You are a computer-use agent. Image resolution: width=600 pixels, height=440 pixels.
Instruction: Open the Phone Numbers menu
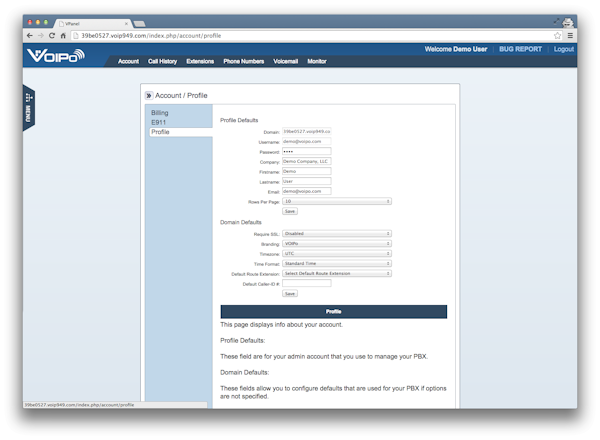pyautogui.click(x=244, y=61)
